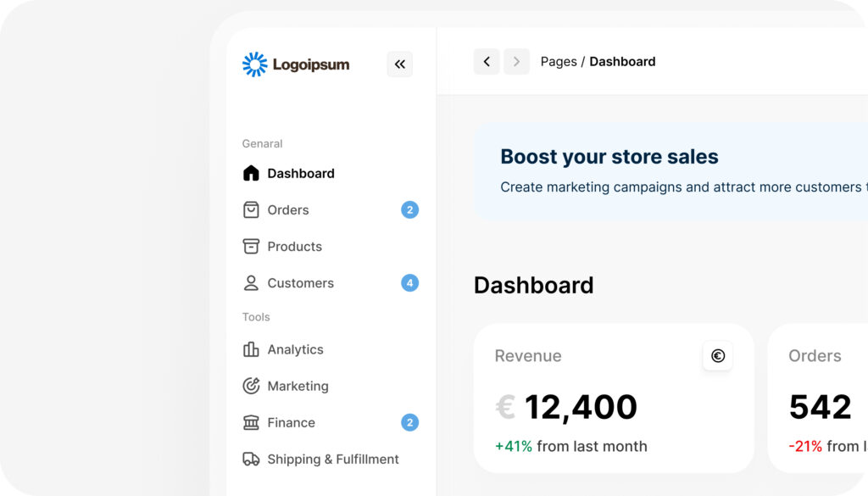Click the large Dashboard page heading

pos(534,286)
